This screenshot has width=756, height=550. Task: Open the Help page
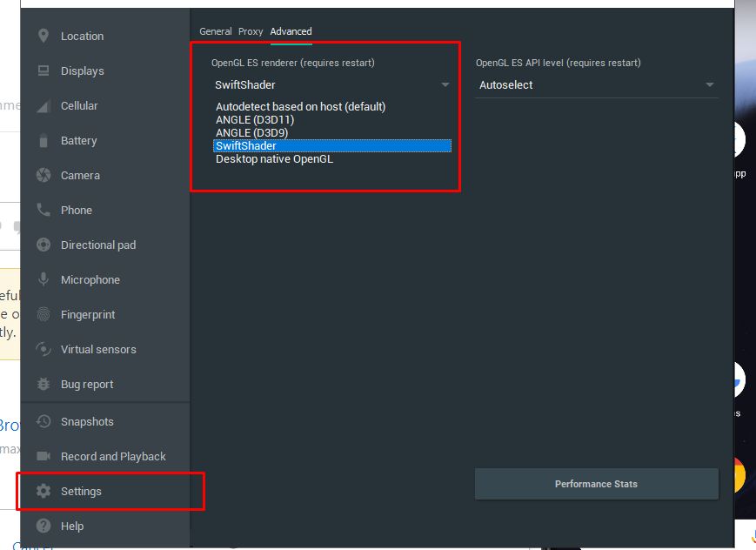(105, 526)
